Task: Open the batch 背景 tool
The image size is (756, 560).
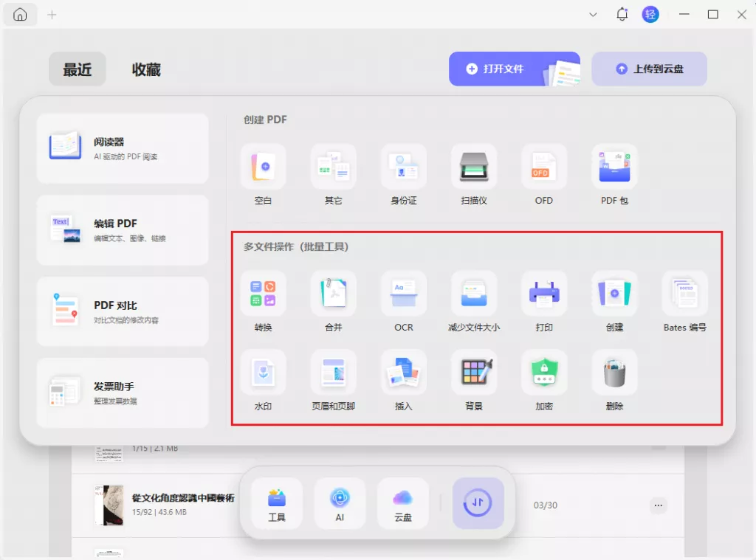Action: point(474,372)
